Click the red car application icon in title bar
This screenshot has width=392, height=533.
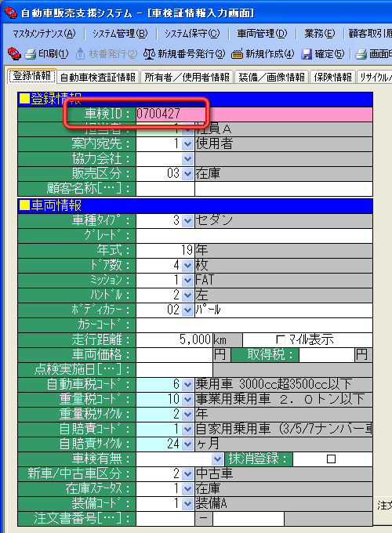[x=11, y=13]
